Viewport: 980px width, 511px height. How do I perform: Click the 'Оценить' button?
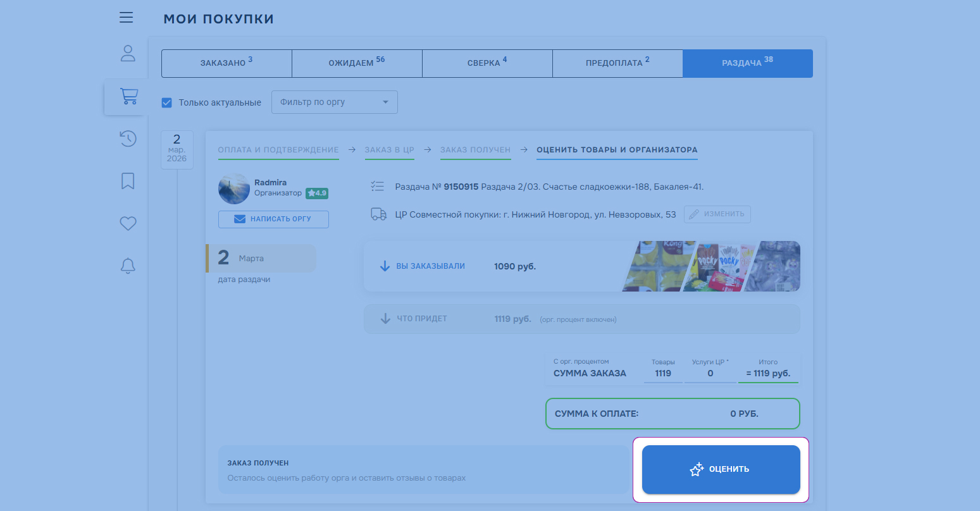(721, 469)
